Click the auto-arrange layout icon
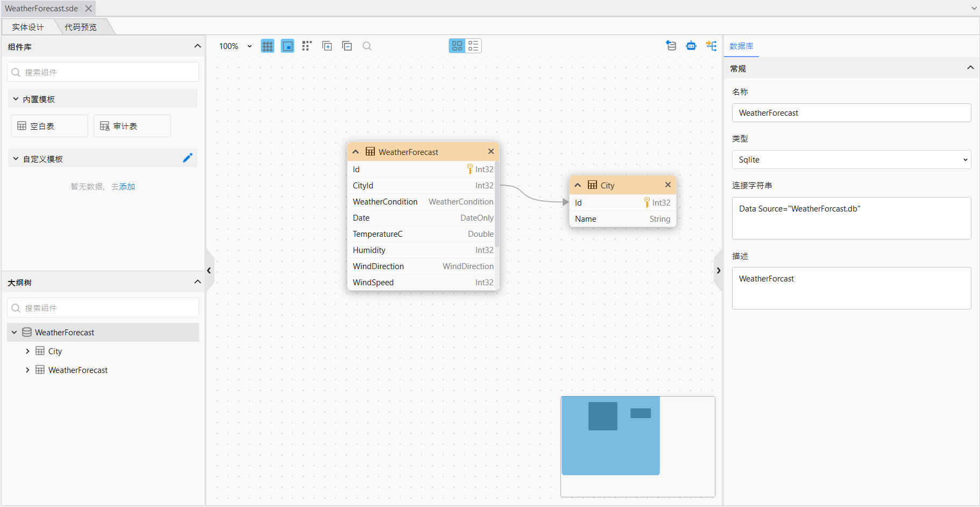 click(x=307, y=46)
